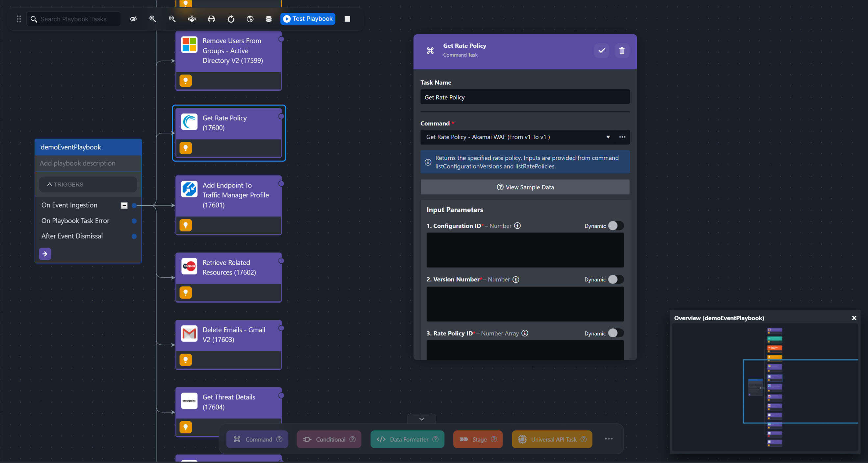Select the Data Formatter task type

407,439
